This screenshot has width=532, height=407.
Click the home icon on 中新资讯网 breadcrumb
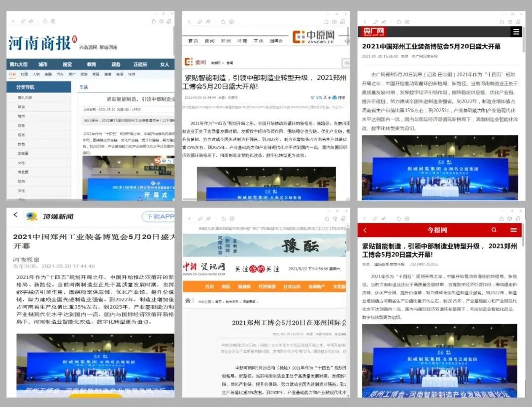188,301
